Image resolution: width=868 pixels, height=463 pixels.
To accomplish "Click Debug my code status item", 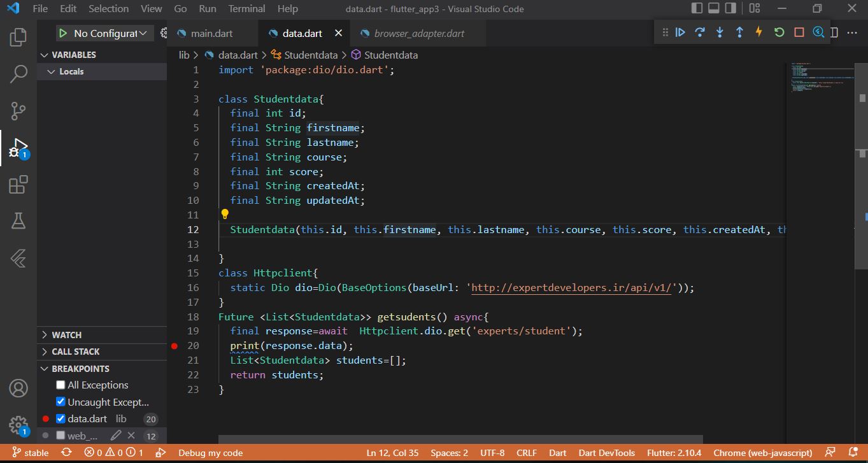I will point(210,453).
